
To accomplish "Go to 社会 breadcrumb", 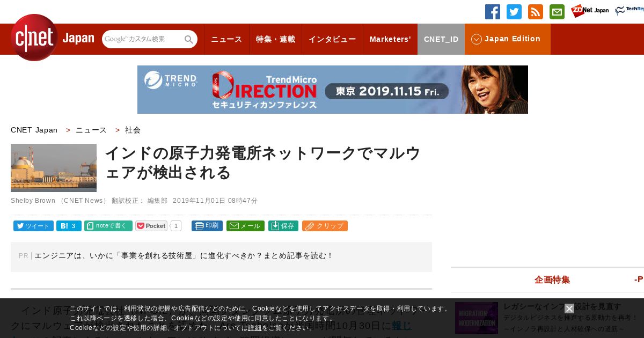I will click(x=133, y=130).
